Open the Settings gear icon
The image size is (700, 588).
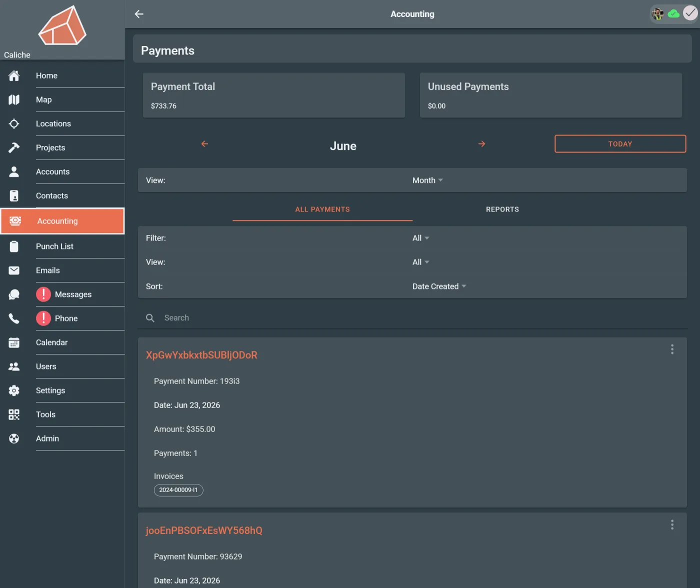point(14,390)
